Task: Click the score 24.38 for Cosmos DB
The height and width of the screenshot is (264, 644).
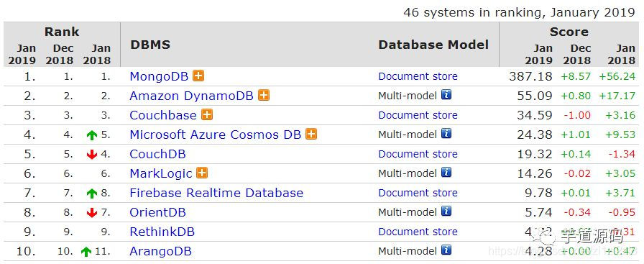Action: (x=535, y=135)
